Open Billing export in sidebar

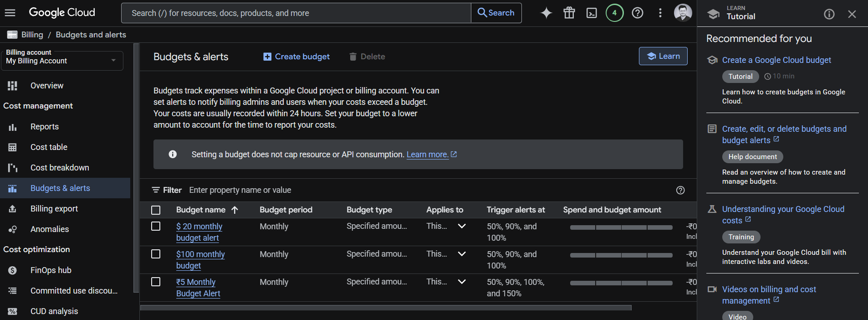pos(54,209)
